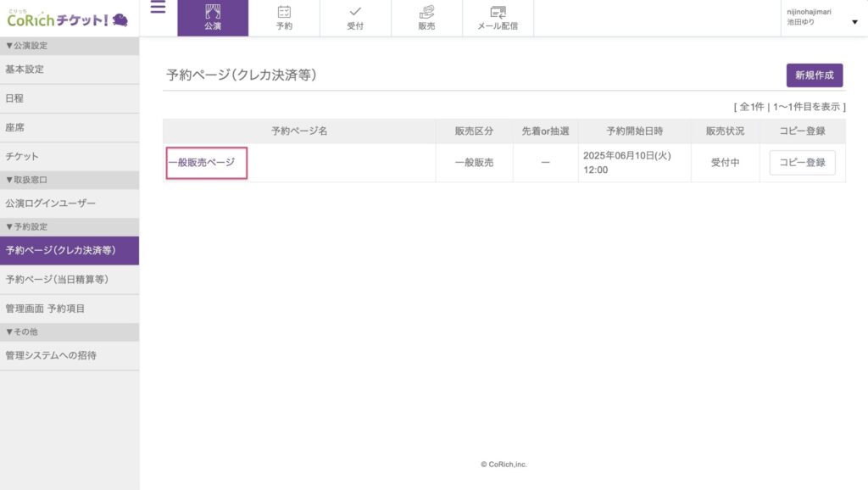Click the CoRich チケット logo
The image size is (868, 490).
(68, 19)
